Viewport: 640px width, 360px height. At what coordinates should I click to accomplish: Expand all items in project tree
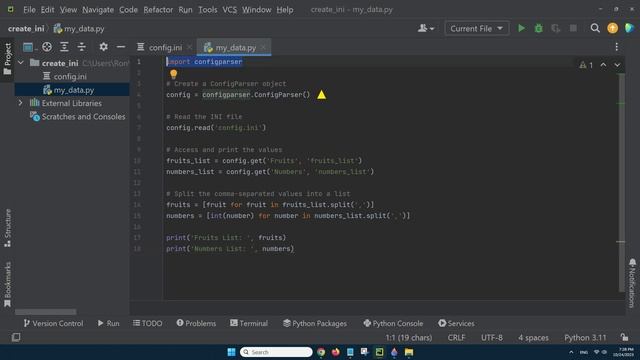click(x=64, y=47)
